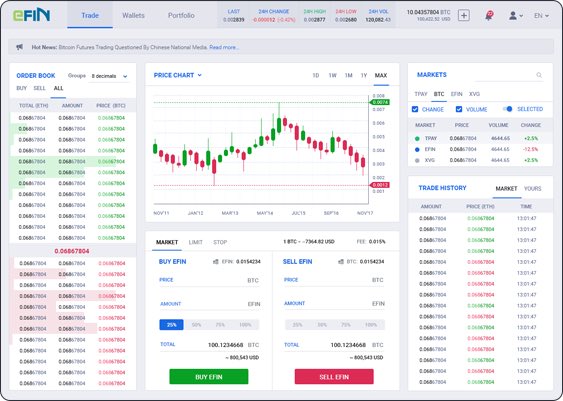The image size is (563, 401).
Task: Select the green TPAY market dot
Action: click(x=417, y=139)
